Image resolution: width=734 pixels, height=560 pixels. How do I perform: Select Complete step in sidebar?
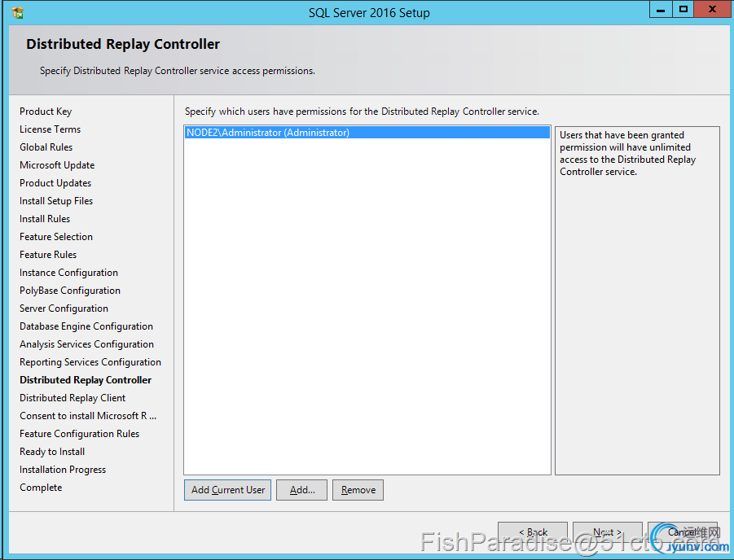point(41,488)
